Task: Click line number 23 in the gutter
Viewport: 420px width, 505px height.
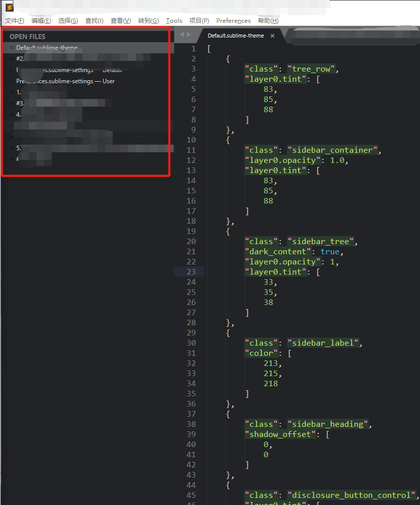Action: click(190, 272)
